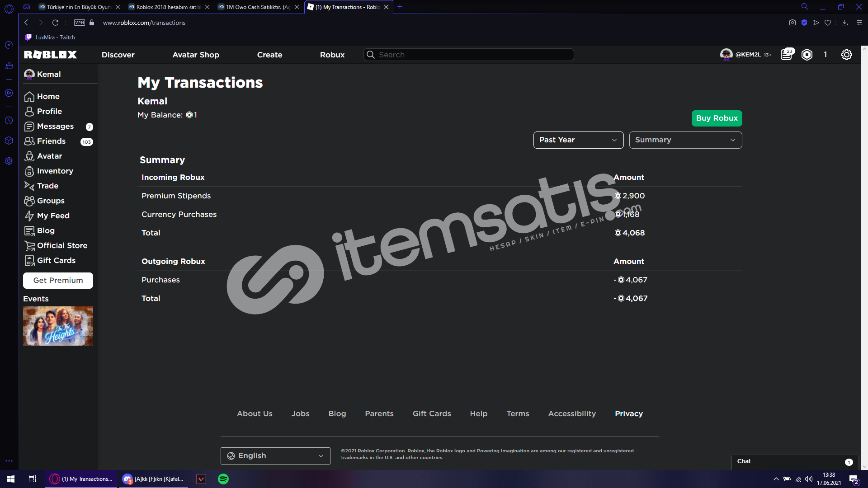The width and height of the screenshot is (868, 488).
Task: Open the English language dropdown
Action: (275, 456)
